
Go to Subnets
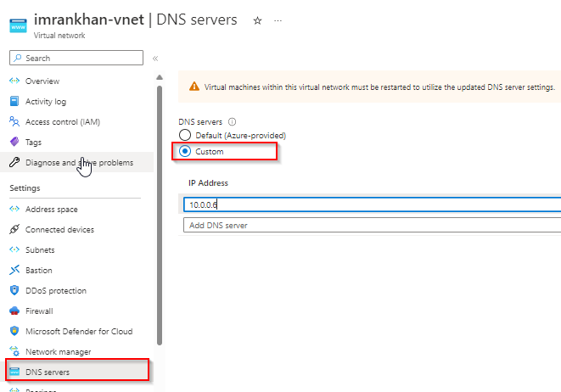tap(40, 250)
